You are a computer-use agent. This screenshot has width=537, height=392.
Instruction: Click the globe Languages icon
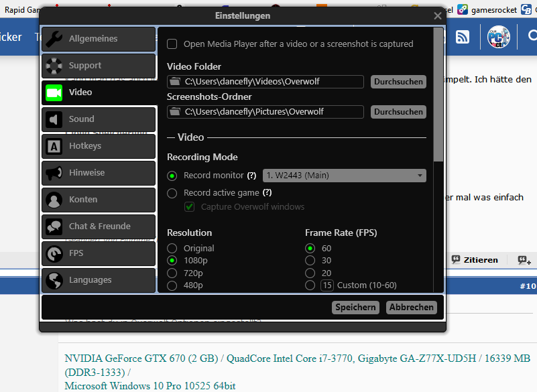coord(54,280)
